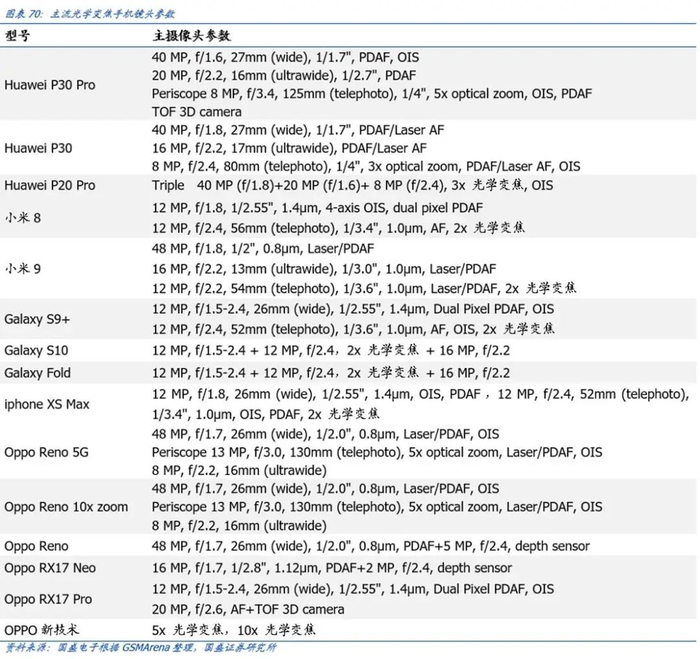
Task: Click '16 MP, f/2.2, 13mm (ultrawide)' line
Action: pos(324,269)
